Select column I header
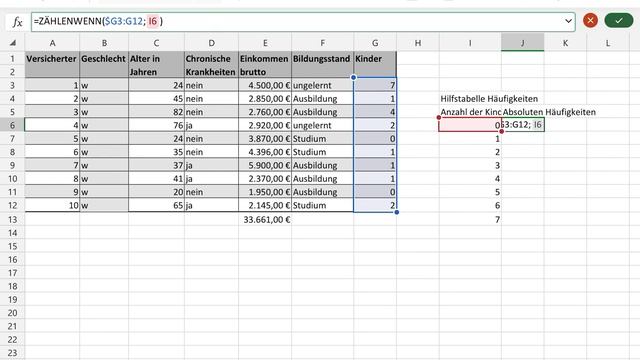 click(x=470, y=42)
